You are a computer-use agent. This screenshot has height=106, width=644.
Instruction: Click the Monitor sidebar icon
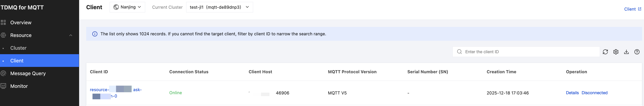click(3, 86)
